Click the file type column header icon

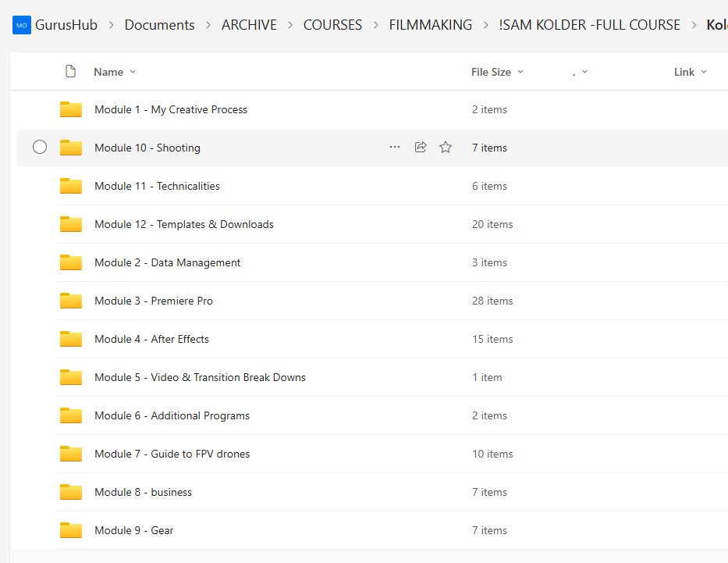pyautogui.click(x=70, y=72)
